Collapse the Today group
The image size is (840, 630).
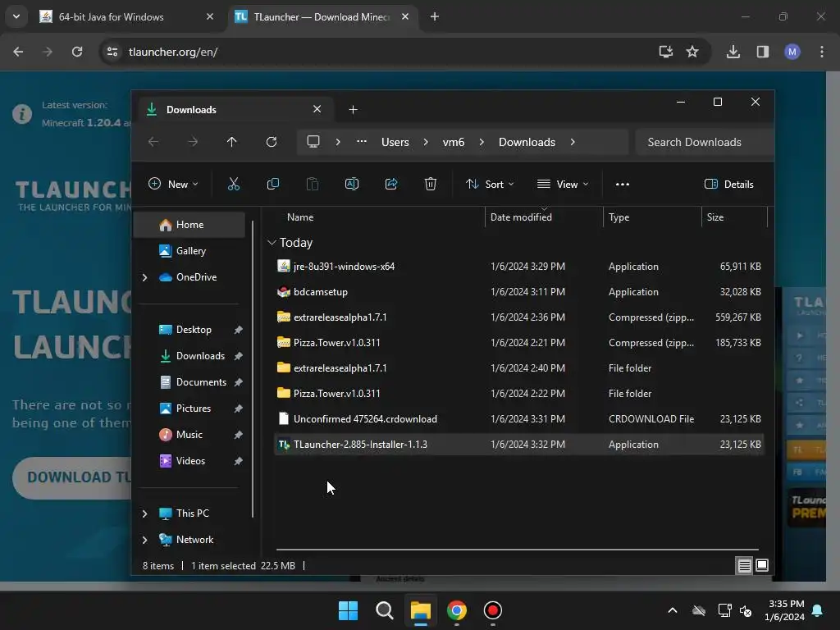[x=272, y=243]
